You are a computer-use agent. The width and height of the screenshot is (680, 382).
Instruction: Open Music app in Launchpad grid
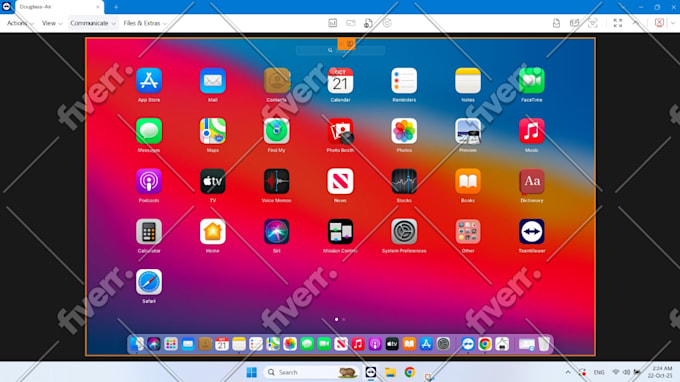click(532, 131)
